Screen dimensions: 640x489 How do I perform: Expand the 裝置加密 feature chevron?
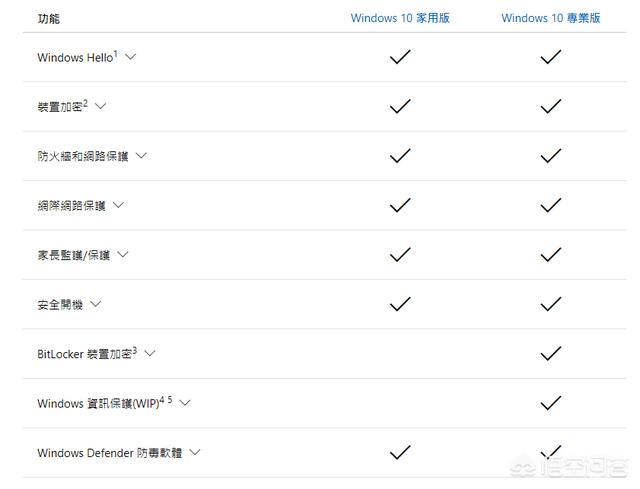coord(100,106)
